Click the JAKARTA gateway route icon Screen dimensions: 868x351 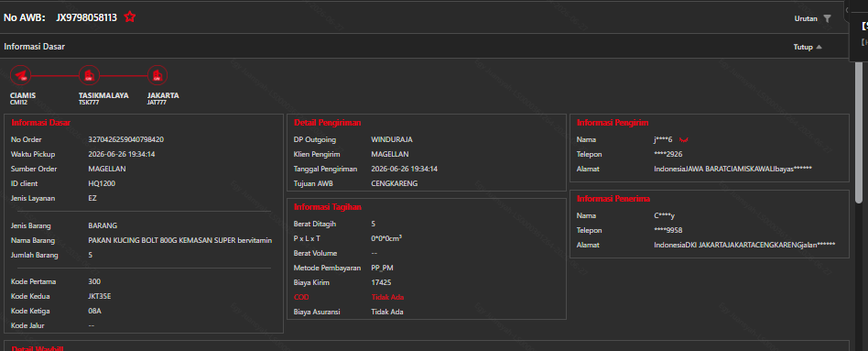pos(157,74)
